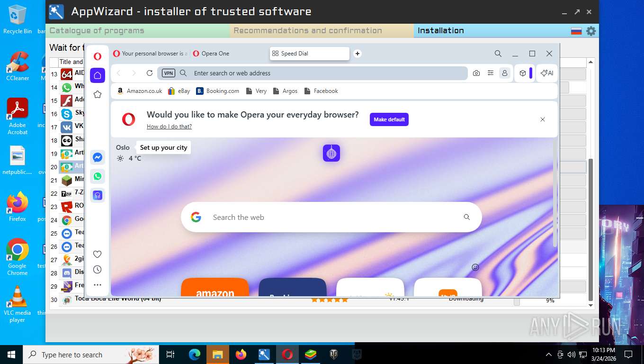Go back in Opera navigation
The height and width of the screenshot is (364, 644).
[119, 73]
